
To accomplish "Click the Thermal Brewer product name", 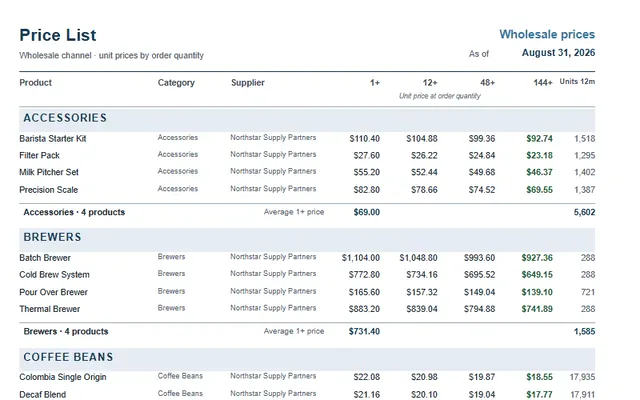I will pyautogui.click(x=49, y=309).
